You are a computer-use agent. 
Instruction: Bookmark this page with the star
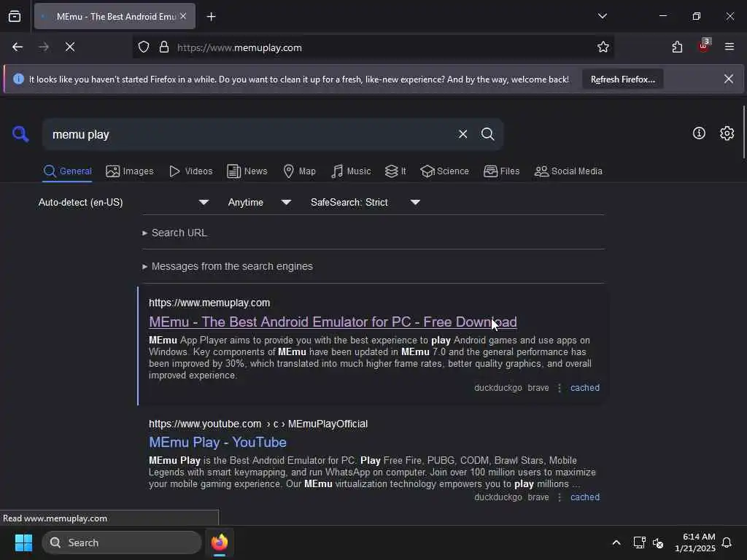pyautogui.click(x=603, y=47)
